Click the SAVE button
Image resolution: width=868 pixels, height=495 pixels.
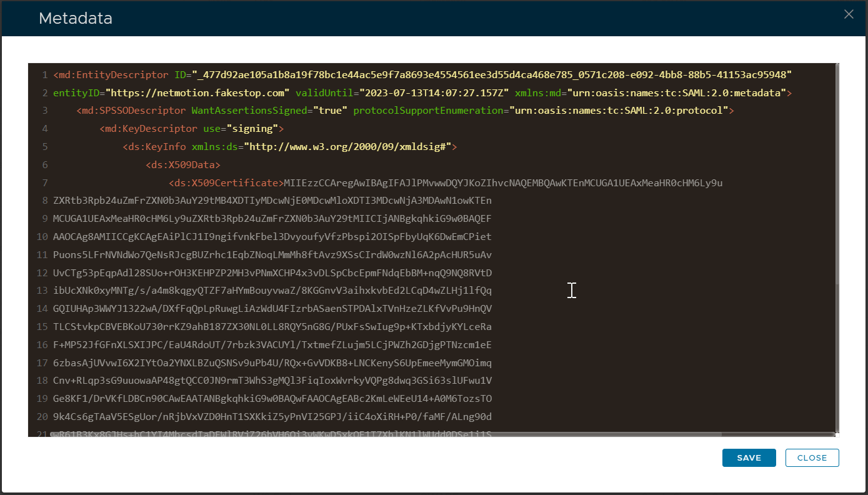[x=749, y=457]
